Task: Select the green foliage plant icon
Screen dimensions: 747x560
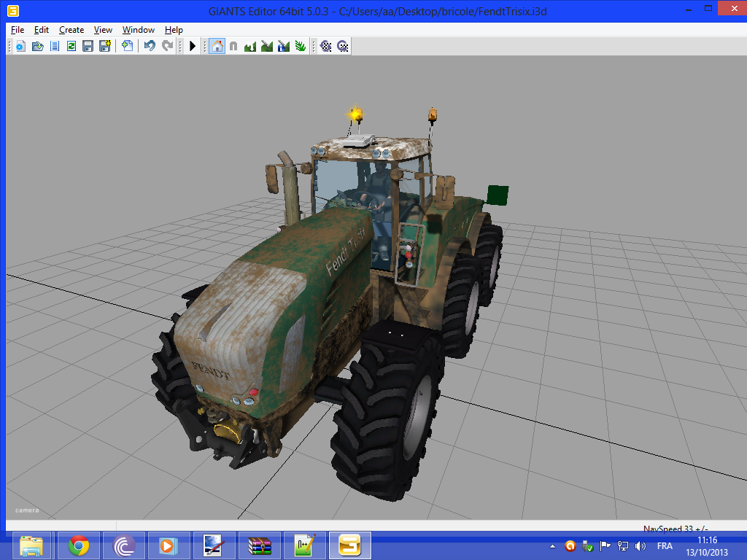Action: pos(300,46)
